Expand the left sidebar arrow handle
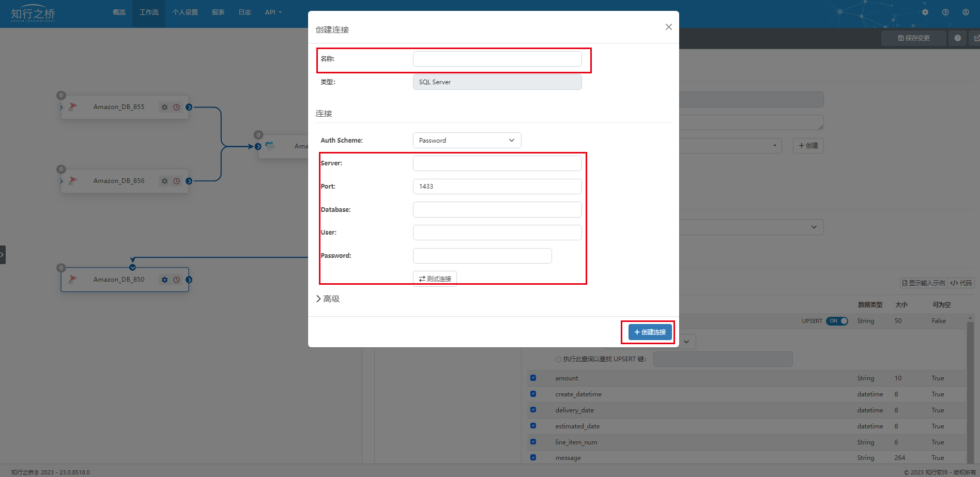 point(3,255)
